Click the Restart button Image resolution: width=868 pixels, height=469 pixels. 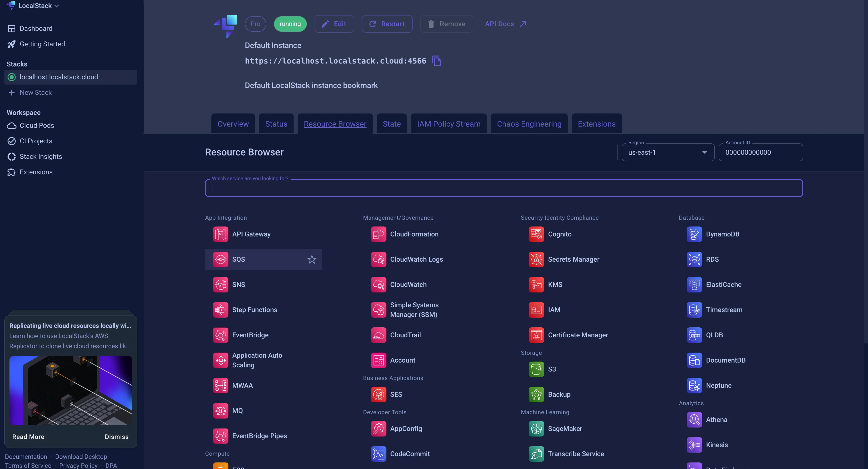(387, 24)
